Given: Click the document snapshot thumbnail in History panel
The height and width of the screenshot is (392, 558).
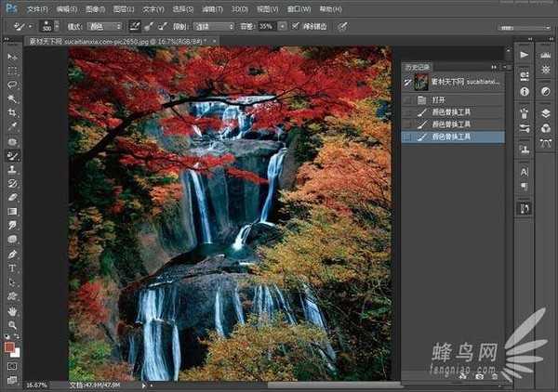Looking at the screenshot, I should (x=420, y=81).
